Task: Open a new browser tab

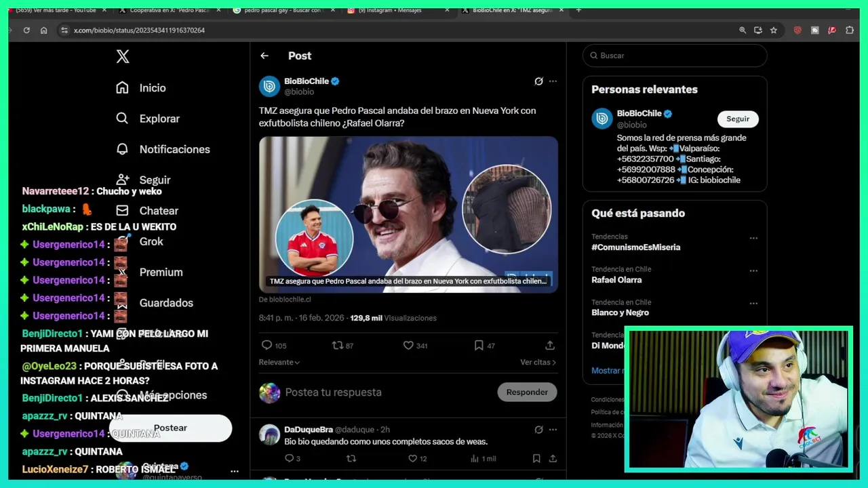Action: (578, 10)
